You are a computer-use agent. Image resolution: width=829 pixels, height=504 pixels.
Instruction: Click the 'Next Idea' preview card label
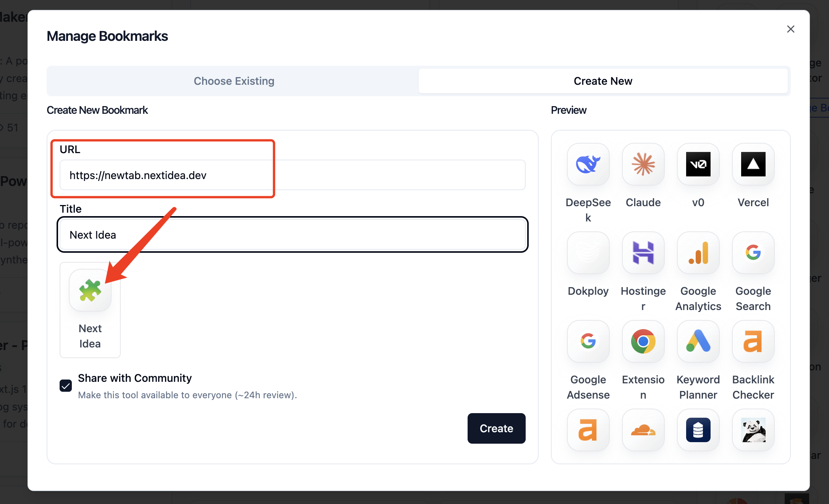click(90, 336)
